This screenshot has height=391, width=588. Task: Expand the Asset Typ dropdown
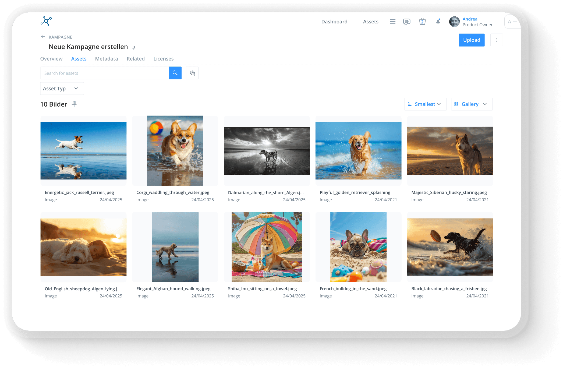(62, 89)
